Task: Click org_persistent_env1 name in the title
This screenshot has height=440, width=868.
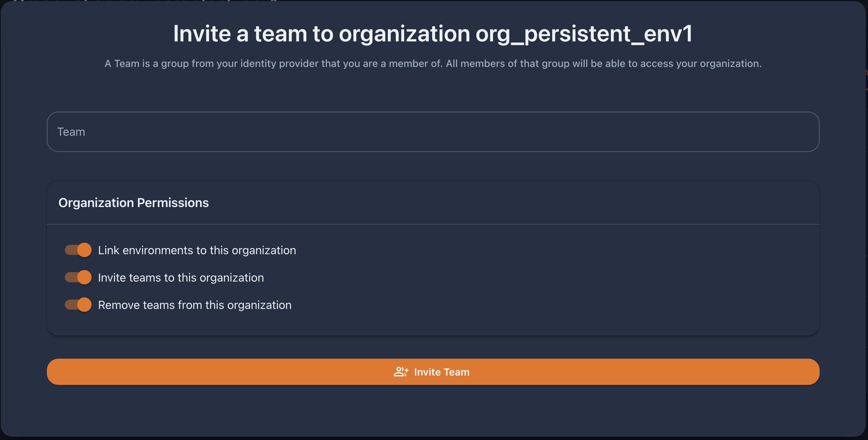Action: click(584, 33)
